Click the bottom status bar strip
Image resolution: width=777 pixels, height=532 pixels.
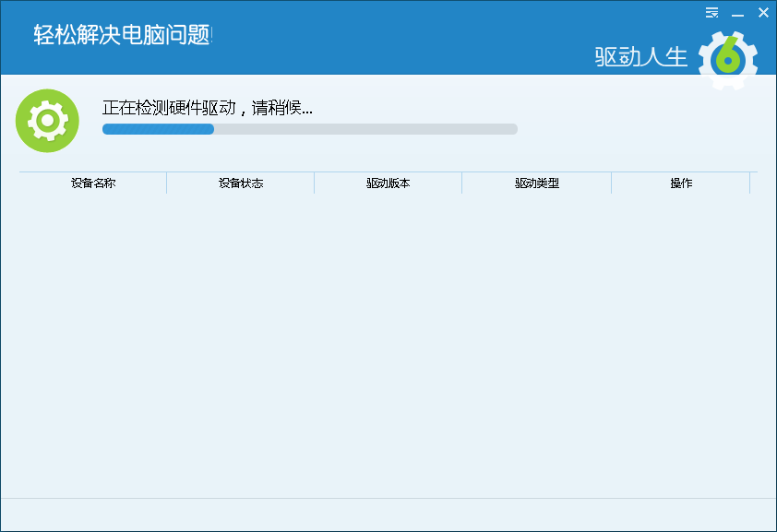[x=388, y=514]
